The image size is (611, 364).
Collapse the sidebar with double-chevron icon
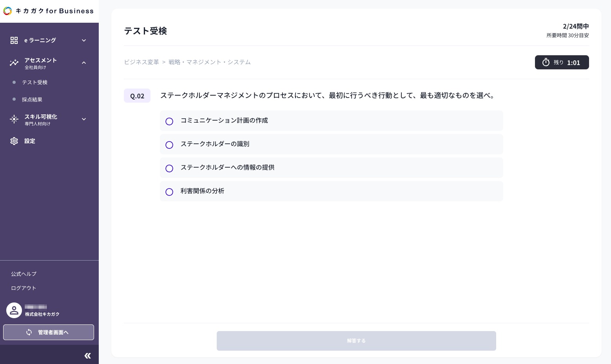tap(87, 356)
